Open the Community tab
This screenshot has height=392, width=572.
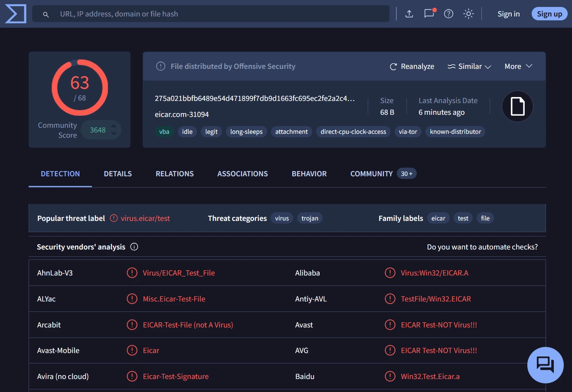(371, 174)
